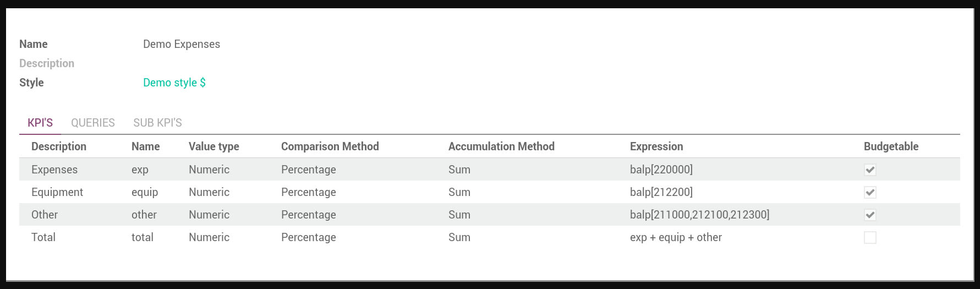
Task: Enable Budgetable checkbox for Total row
Action: coord(869,237)
